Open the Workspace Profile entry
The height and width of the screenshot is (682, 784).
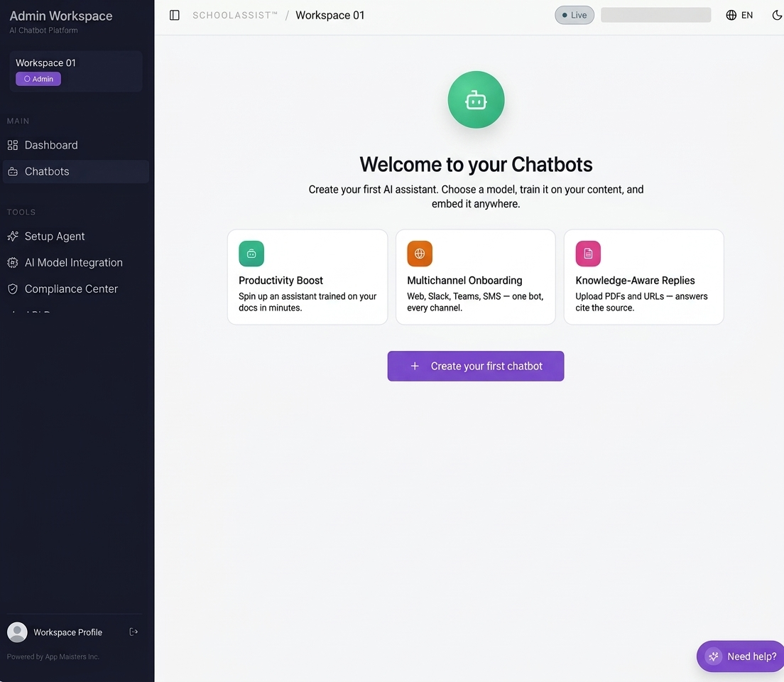pos(67,632)
